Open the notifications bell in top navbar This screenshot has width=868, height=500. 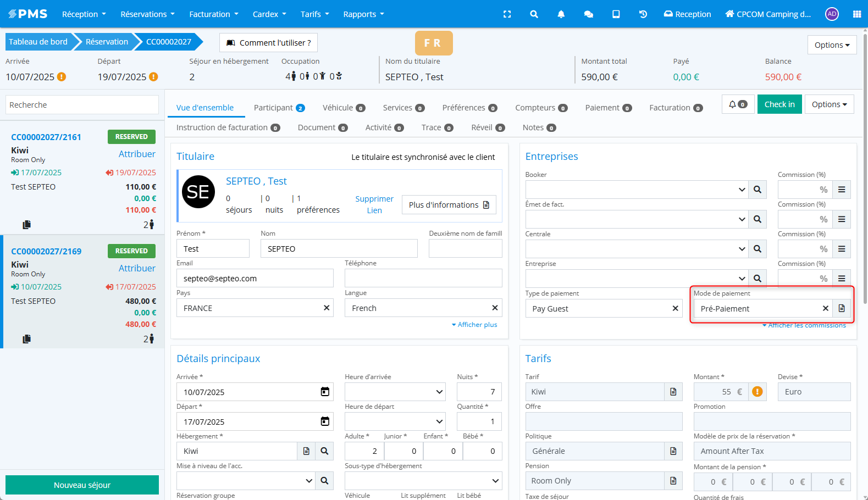[x=561, y=14]
